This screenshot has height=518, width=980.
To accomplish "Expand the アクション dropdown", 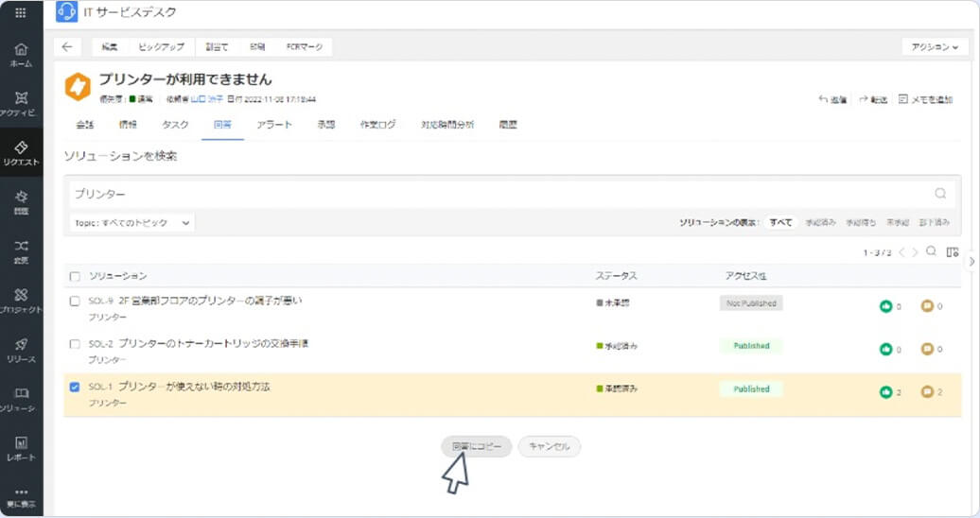I will (935, 47).
